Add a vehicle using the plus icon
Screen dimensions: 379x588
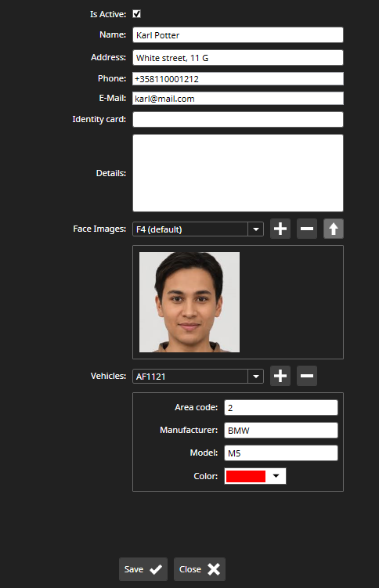pyautogui.click(x=280, y=376)
